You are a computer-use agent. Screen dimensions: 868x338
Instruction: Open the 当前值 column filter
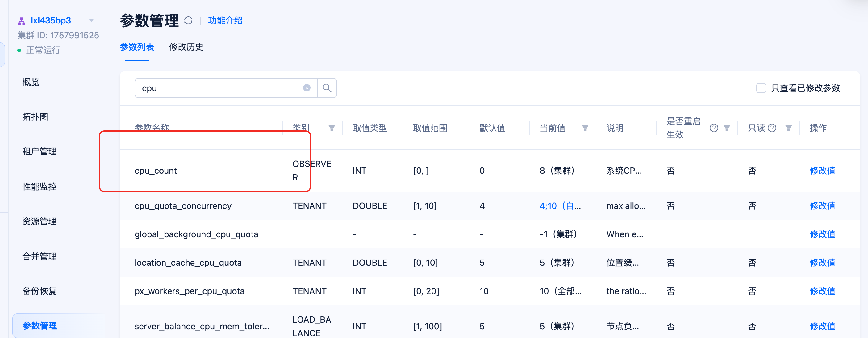(x=585, y=128)
